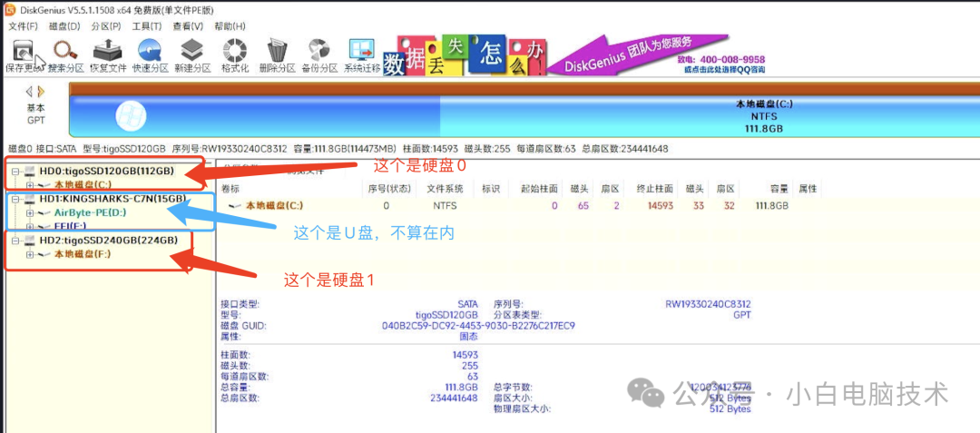Screen dimensions: 980x433
Task: Select HD2:tigoSSD240GB(224GB) in the tree
Action: point(108,241)
